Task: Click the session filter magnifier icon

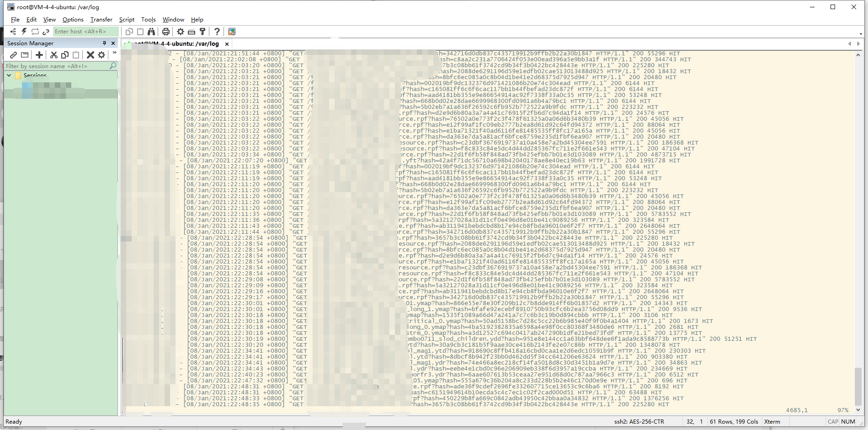Action: 113,66
